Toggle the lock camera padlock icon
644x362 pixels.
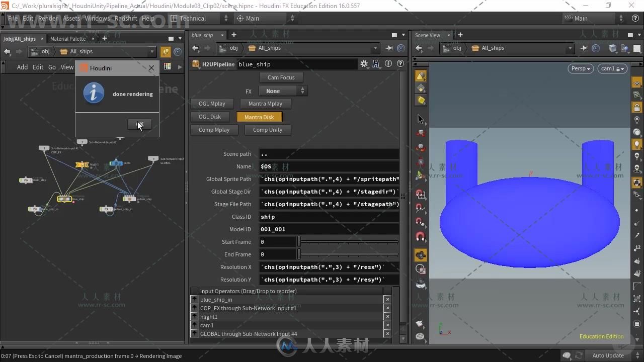[x=637, y=108]
